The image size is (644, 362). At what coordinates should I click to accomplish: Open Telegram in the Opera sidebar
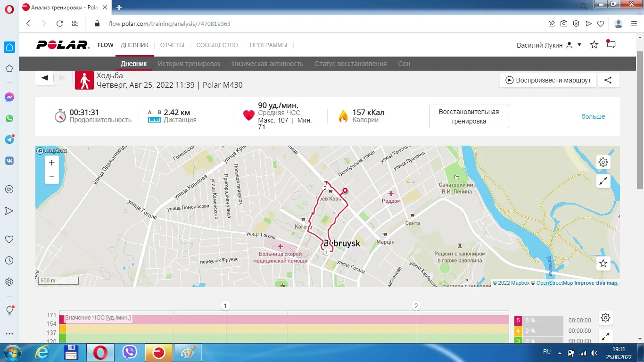[x=9, y=140]
